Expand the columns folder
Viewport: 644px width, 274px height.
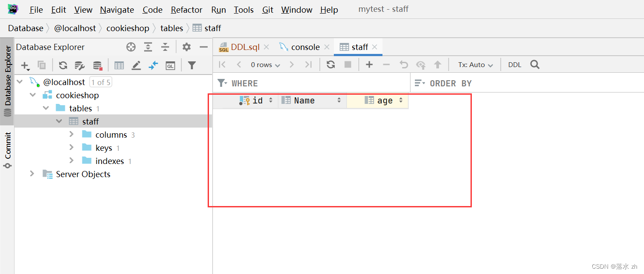(72, 134)
